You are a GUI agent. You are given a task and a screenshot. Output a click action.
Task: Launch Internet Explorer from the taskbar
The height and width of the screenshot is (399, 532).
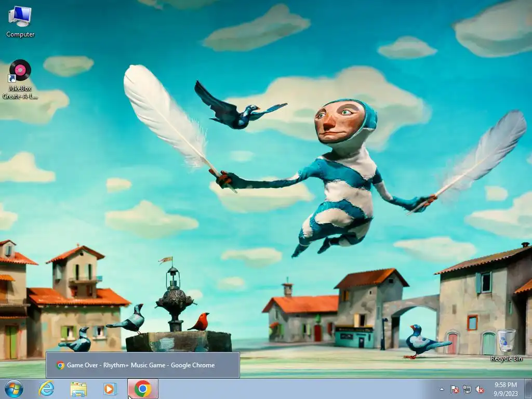46,389
